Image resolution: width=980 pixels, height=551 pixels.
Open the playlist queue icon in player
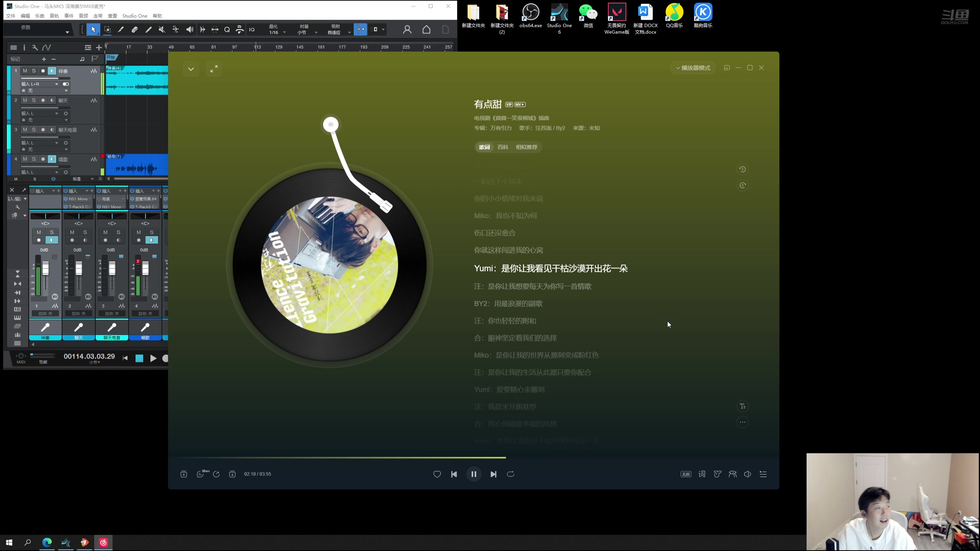click(x=763, y=474)
